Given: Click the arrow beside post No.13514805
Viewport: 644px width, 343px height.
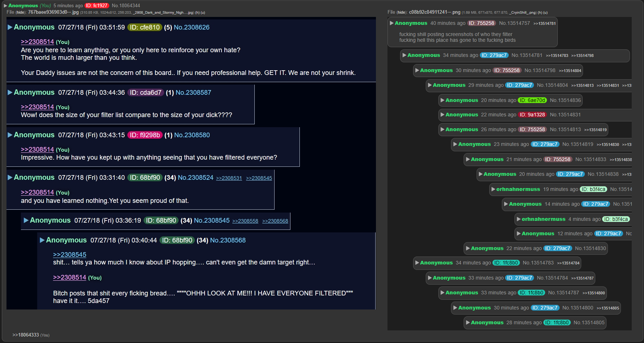Looking at the screenshot, I should [x=468, y=322].
